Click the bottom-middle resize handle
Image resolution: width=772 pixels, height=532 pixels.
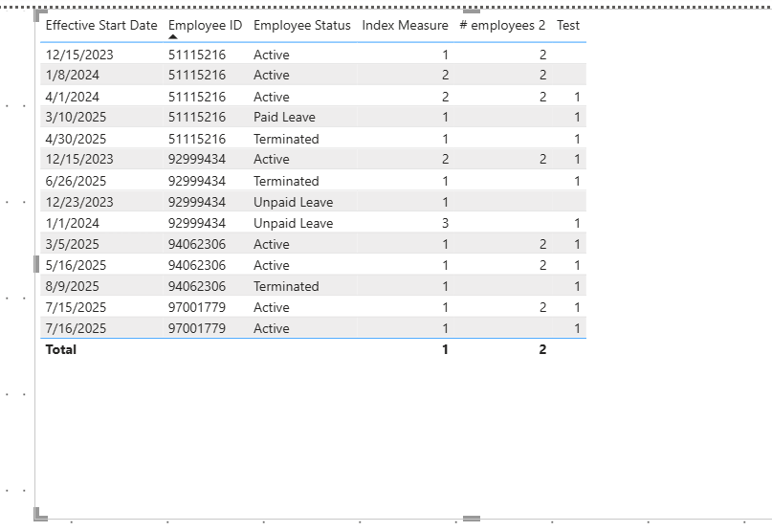[x=471, y=518]
